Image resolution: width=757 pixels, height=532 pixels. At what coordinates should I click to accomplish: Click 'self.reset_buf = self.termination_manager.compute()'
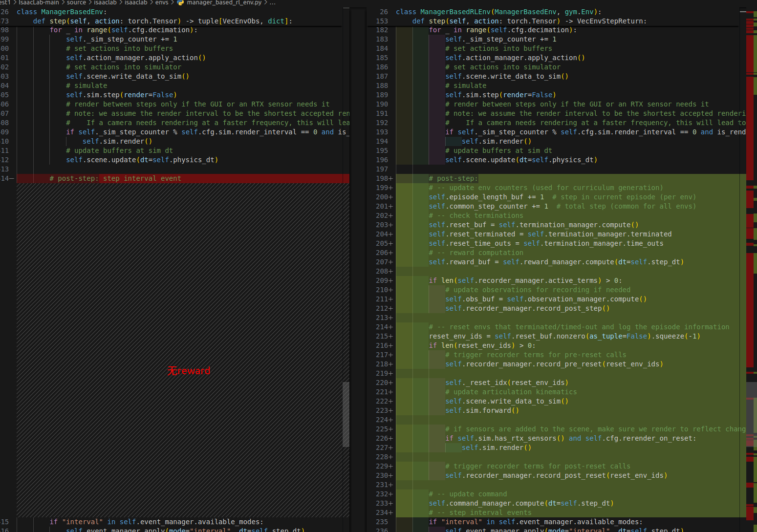pos(534,225)
